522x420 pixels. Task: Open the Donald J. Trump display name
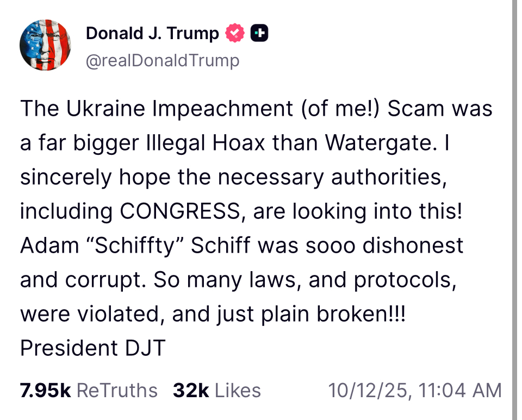point(152,34)
